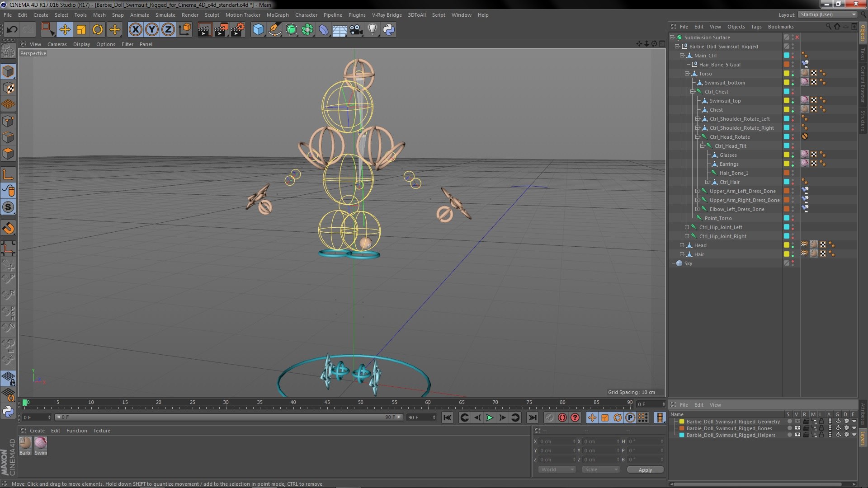Viewport: 868px width, 488px height.
Task: Toggle visibility of Rigged_Helpers layer
Action: pos(797,435)
